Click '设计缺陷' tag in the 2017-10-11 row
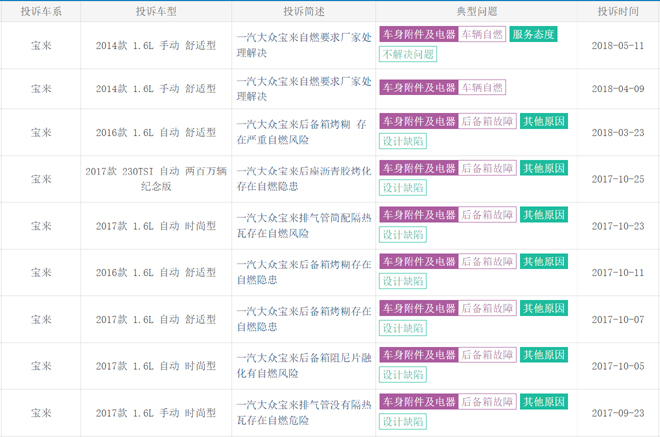Image resolution: width=660 pixels, height=437 pixels. (x=403, y=281)
